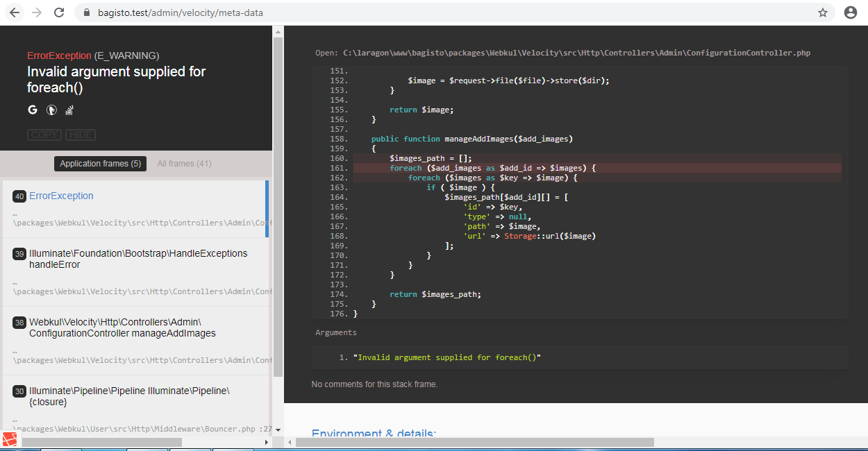The height and width of the screenshot is (451, 868).
Task: Click code line 152 $image store line
Action: click(x=508, y=80)
